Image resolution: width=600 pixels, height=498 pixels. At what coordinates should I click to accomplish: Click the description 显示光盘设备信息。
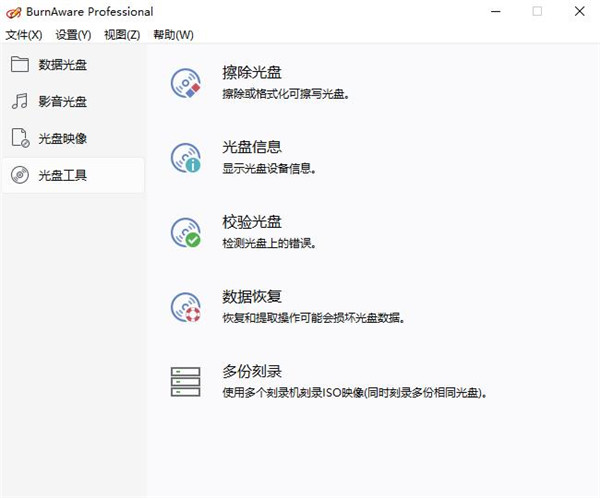tap(269, 168)
